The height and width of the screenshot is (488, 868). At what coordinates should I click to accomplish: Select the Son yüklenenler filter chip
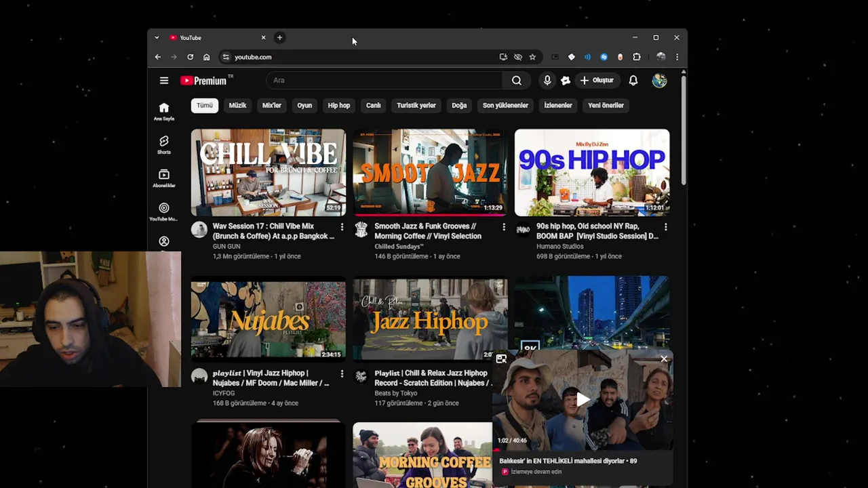pos(505,105)
